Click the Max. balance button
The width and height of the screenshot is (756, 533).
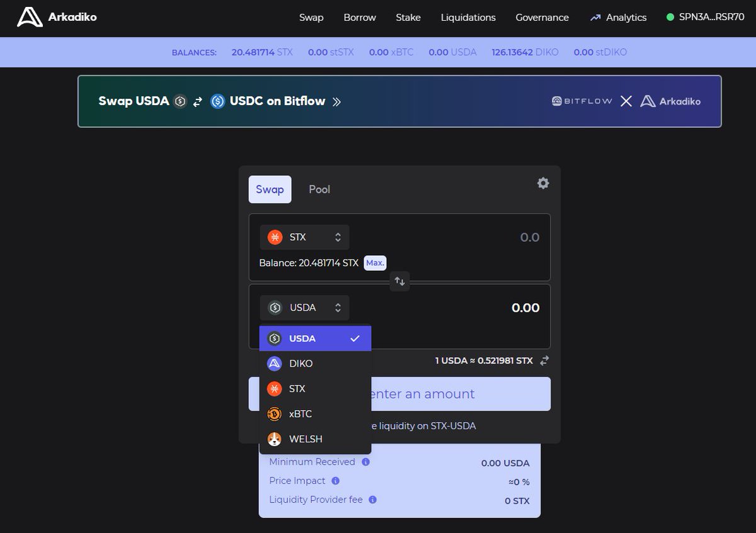click(x=375, y=263)
